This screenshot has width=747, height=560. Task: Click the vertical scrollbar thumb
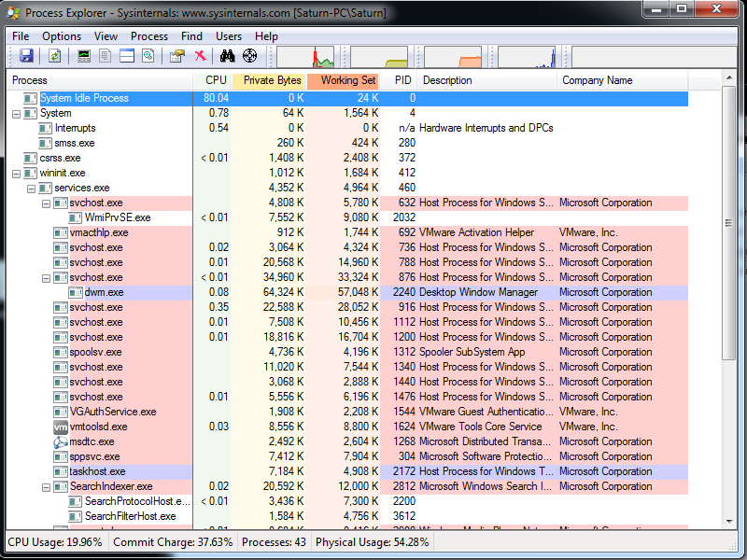[x=729, y=222]
